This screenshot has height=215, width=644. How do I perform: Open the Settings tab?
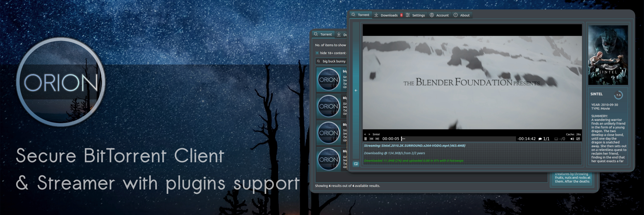[x=415, y=15]
